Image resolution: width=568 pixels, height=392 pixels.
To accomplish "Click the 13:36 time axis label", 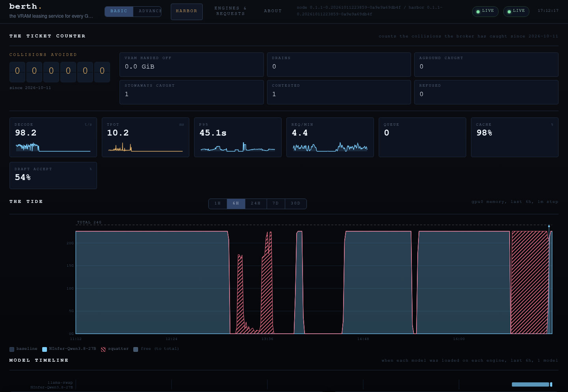I will point(267,339).
